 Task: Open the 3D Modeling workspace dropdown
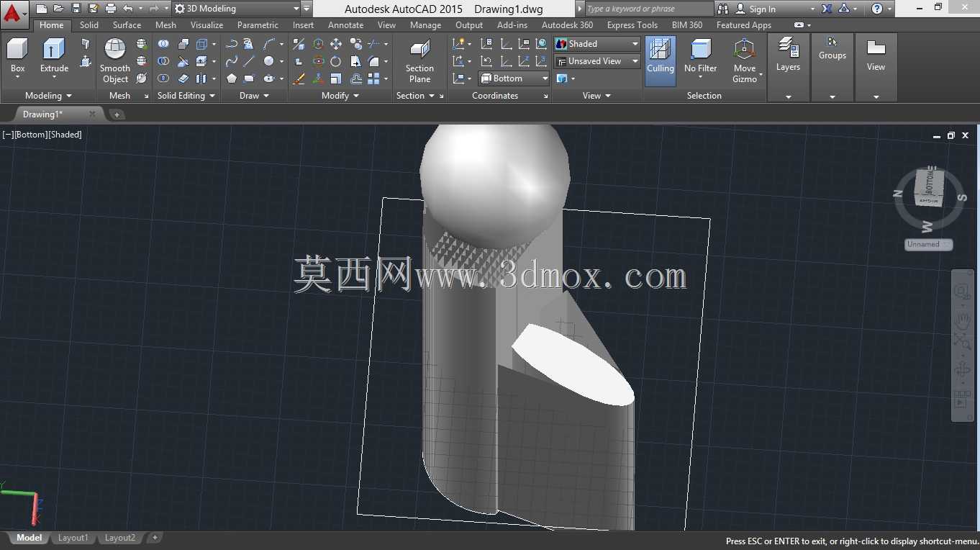237,9
